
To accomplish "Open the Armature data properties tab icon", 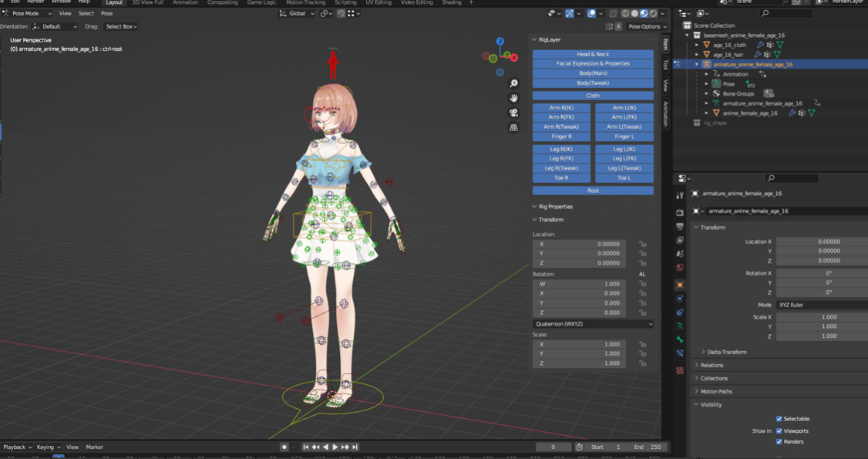I will pos(680,326).
